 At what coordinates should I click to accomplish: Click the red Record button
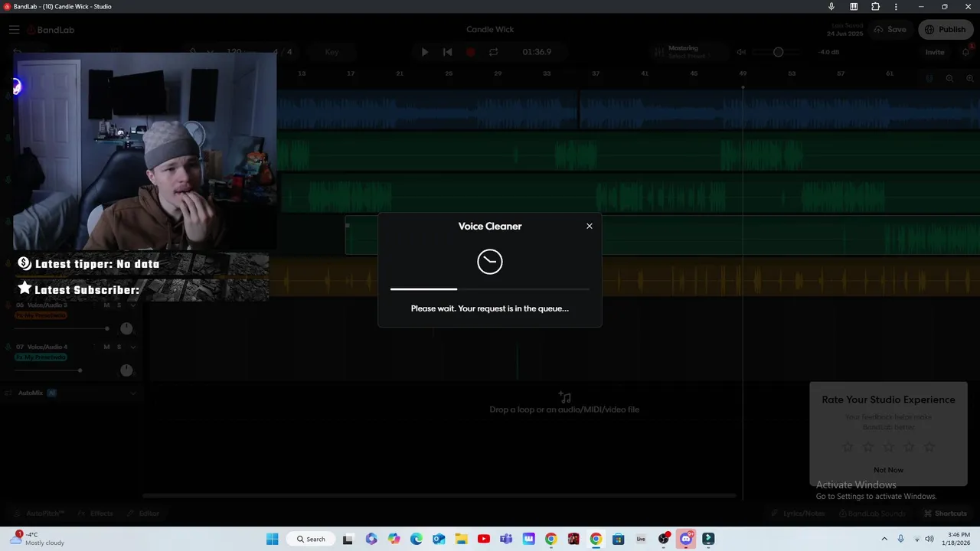[x=471, y=52]
